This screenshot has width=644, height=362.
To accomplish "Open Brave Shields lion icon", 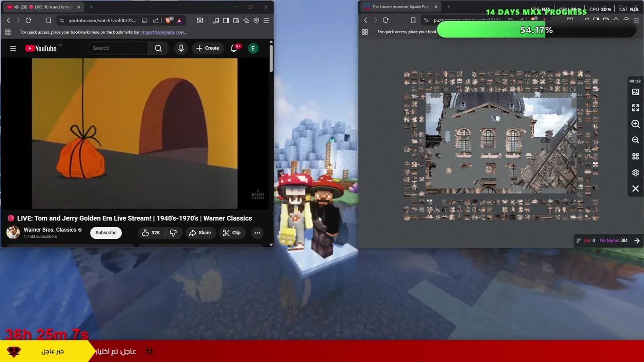I will point(169,21).
